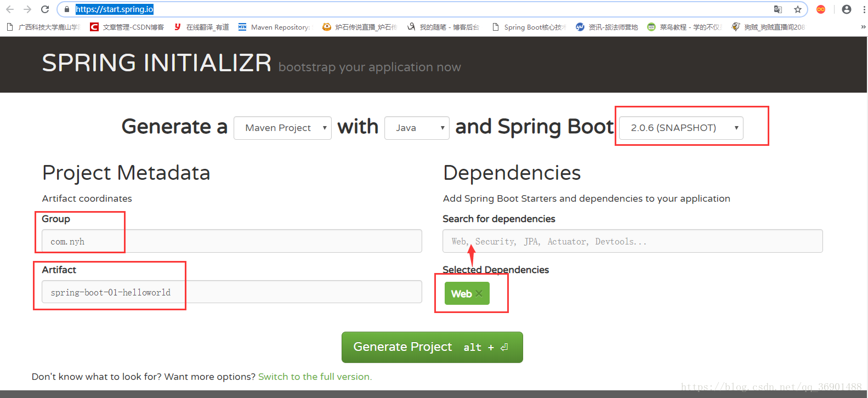The height and width of the screenshot is (398, 868).
Task: Click the SPRING INITIALIZR header title
Action: (157, 63)
